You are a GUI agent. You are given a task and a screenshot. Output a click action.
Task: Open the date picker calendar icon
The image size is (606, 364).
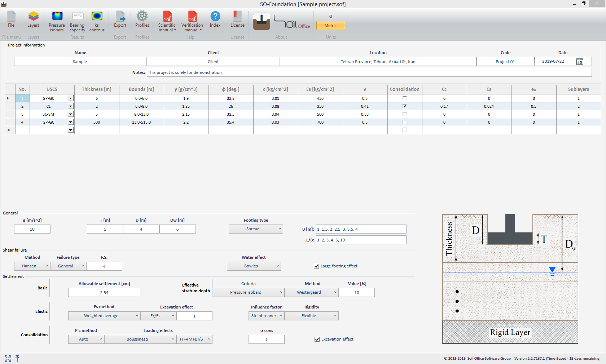click(x=580, y=62)
